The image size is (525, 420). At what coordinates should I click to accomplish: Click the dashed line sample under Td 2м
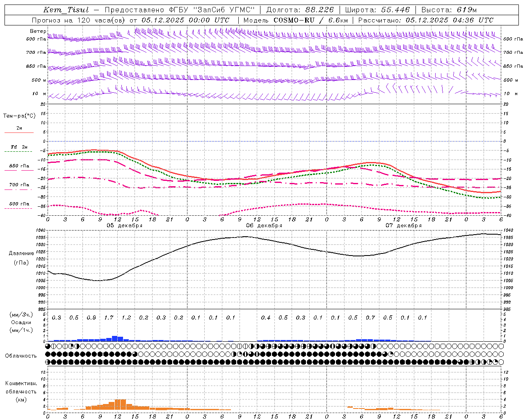tap(18, 152)
